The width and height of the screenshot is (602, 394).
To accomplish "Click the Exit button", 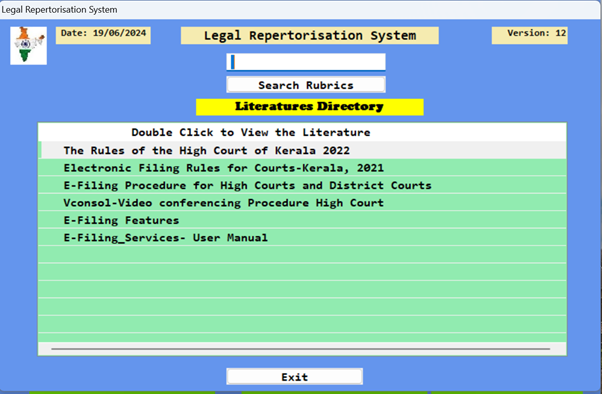I will click(x=294, y=377).
